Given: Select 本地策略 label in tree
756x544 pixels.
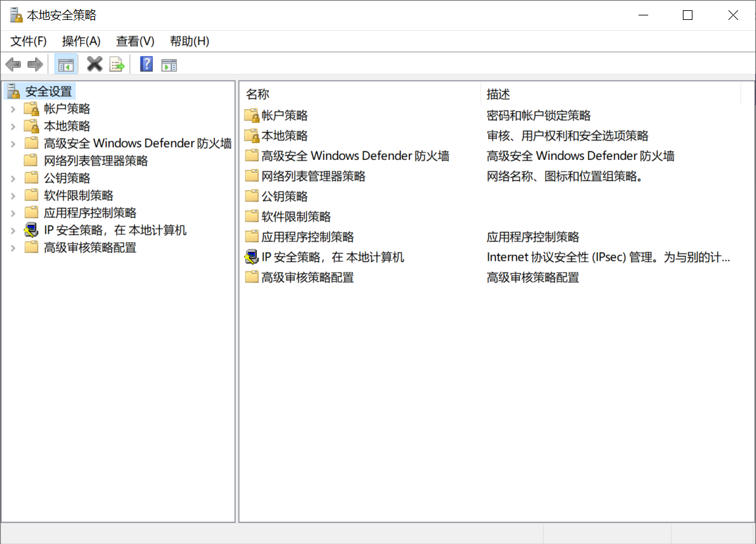Looking at the screenshot, I should click(x=67, y=126).
